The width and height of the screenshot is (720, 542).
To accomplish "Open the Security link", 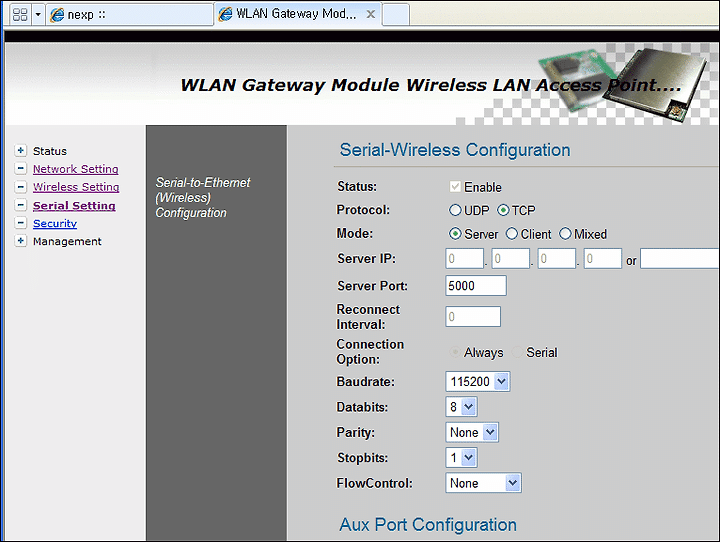I will coord(55,223).
